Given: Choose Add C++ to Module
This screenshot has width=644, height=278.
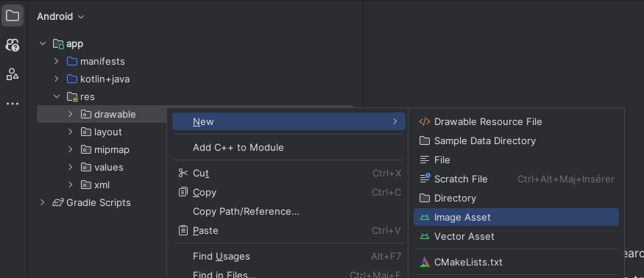Looking at the screenshot, I should click(289, 147).
